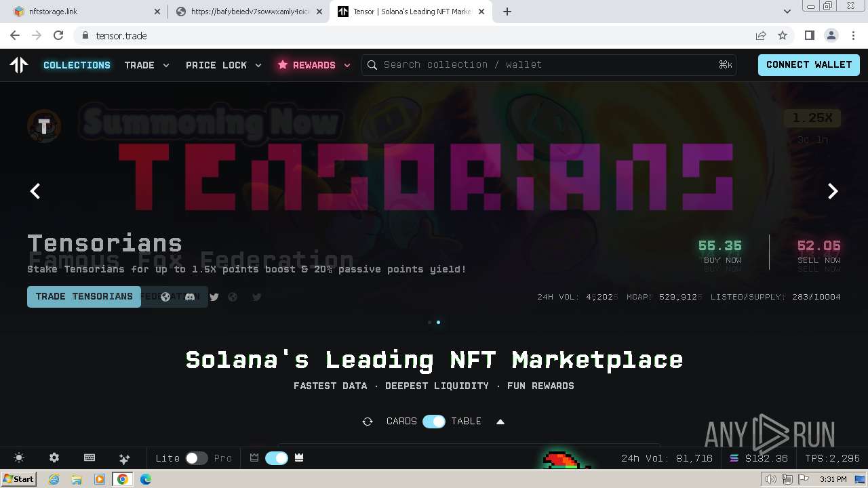Click the volume speaker tray icon
The height and width of the screenshot is (488, 868).
click(770, 479)
